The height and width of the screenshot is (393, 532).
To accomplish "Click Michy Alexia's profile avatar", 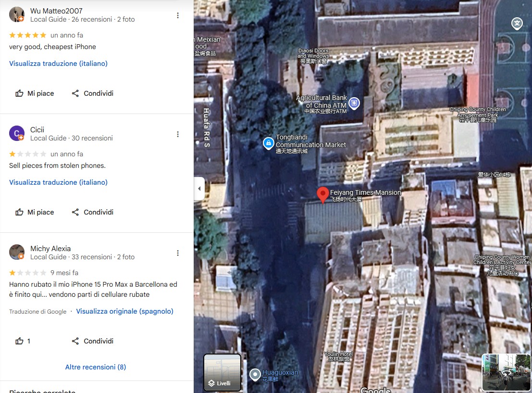I will pyautogui.click(x=17, y=252).
